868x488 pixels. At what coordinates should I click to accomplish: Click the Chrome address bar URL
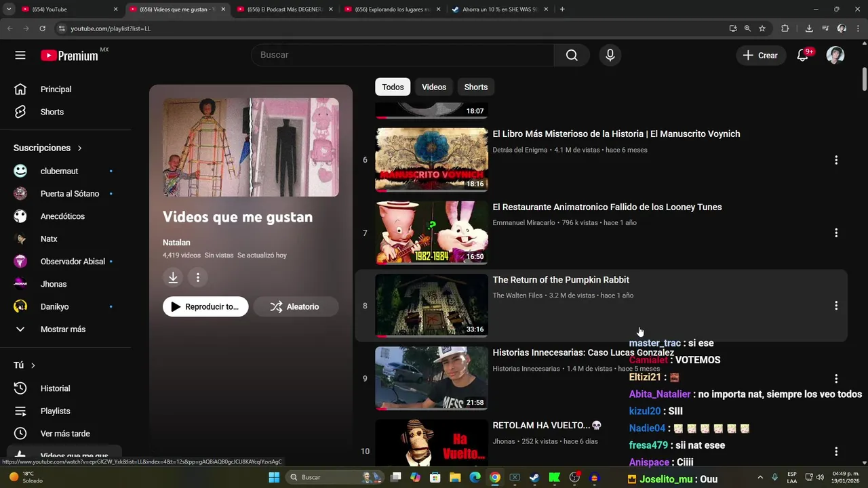(x=111, y=28)
